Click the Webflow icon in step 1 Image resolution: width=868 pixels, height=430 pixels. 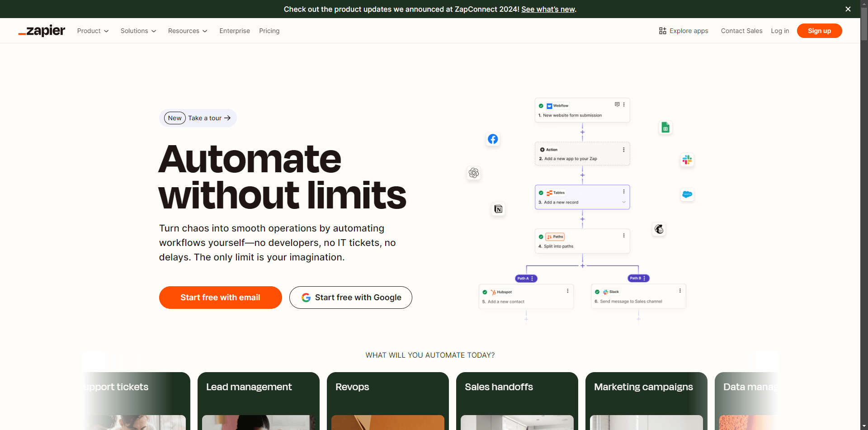point(549,106)
